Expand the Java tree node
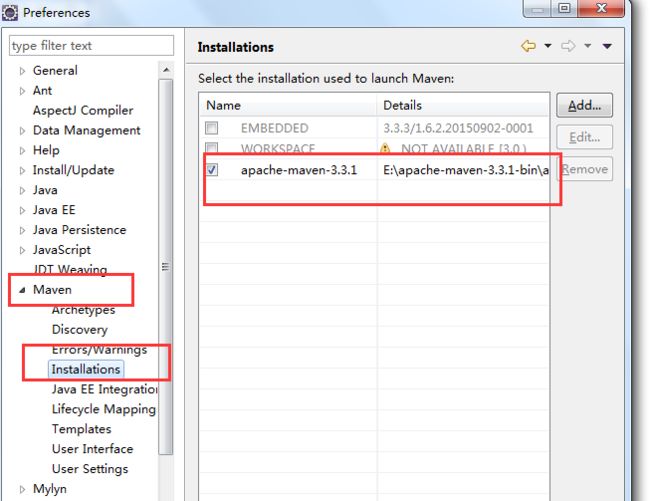Viewport: 650px width, 501px height. point(22,190)
